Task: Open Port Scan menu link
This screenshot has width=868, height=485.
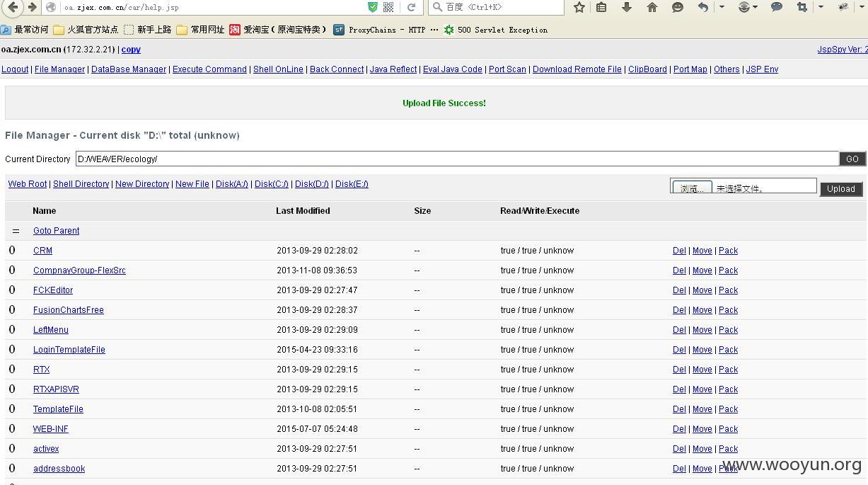Action: (507, 69)
